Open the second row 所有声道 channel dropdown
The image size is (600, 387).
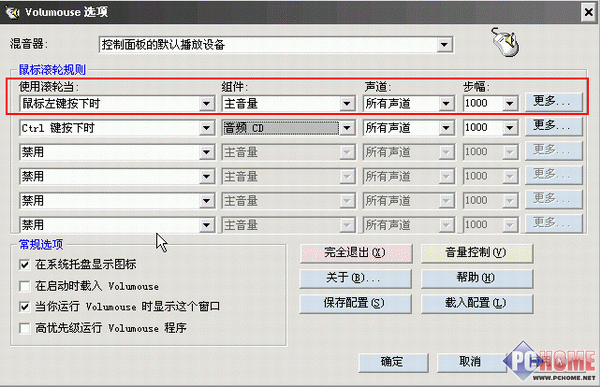(x=446, y=128)
